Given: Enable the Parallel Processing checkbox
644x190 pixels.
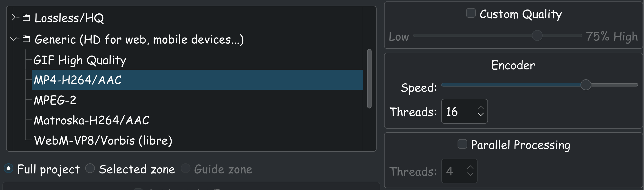Looking at the screenshot, I should [462, 144].
